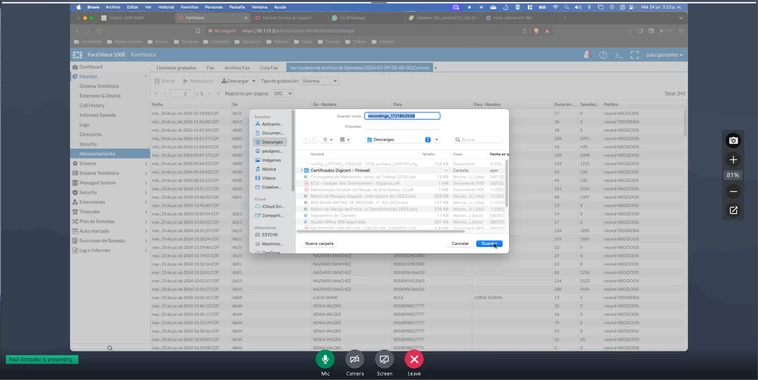Image resolution: width=758 pixels, height=380 pixels.
Task: Click the Reproducir play button
Action: pos(198,81)
